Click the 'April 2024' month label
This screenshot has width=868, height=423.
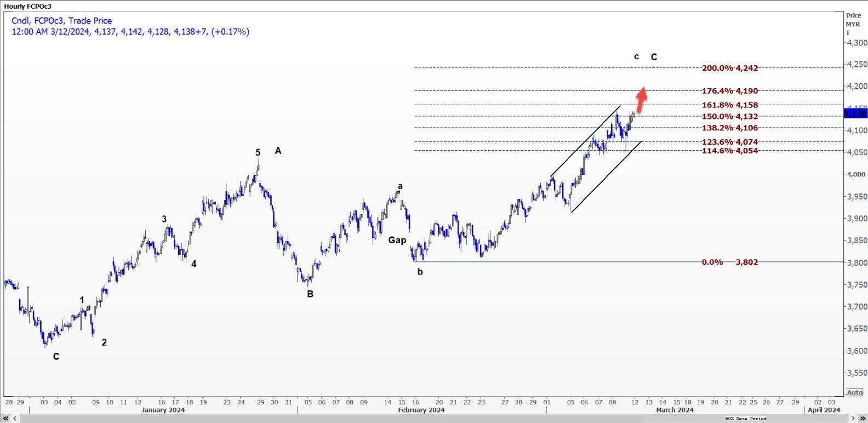pyautogui.click(x=824, y=410)
